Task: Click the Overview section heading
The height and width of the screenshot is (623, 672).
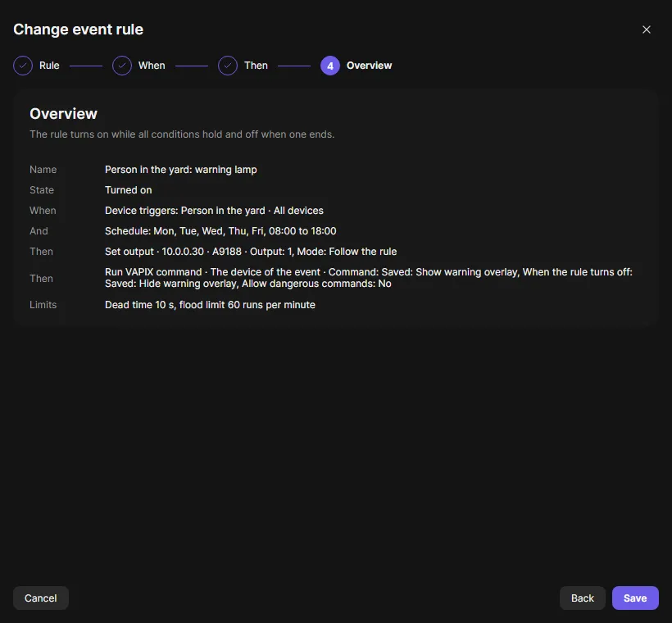Action: pyautogui.click(x=63, y=114)
